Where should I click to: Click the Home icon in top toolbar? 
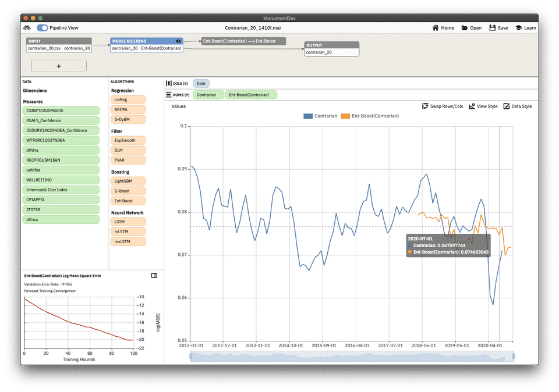436,28
